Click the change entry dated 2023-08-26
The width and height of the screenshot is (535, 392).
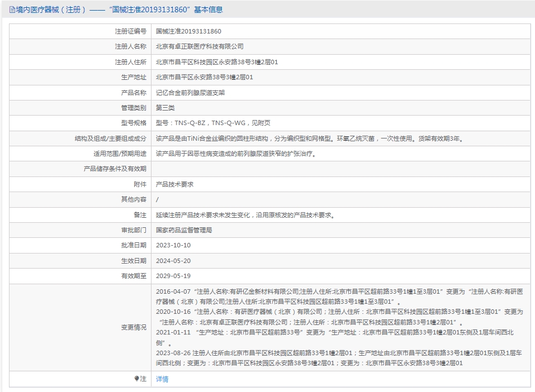339,358
